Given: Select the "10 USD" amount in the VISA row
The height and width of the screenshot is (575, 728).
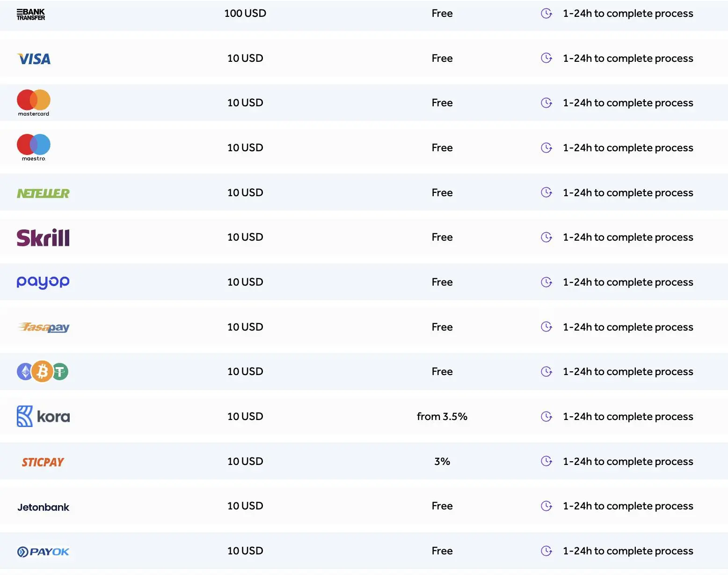Looking at the screenshot, I should tap(245, 58).
